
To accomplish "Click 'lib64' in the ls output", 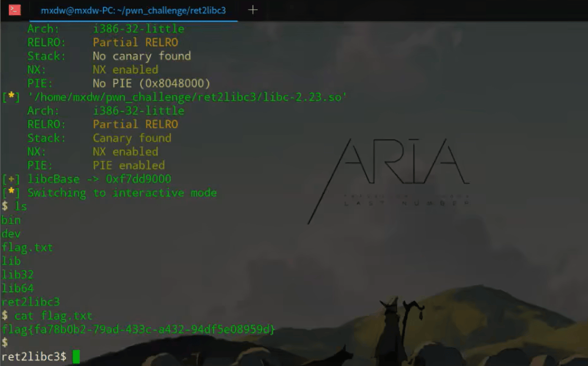I will [x=17, y=288].
